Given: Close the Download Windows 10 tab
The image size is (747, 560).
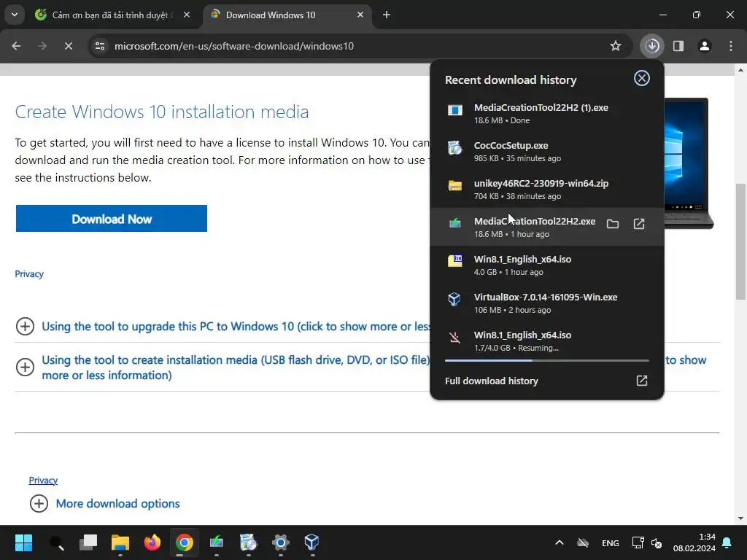Looking at the screenshot, I should 360,15.
